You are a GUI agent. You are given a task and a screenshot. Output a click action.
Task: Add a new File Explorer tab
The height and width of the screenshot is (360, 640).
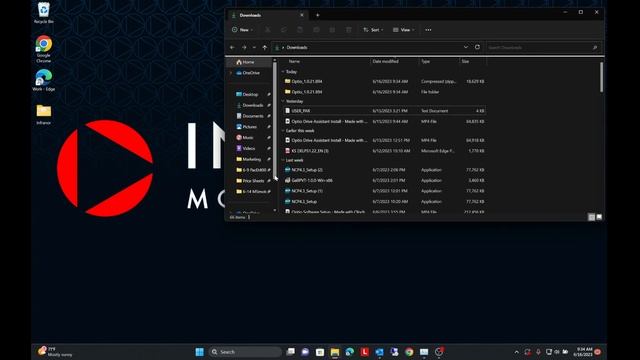click(318, 15)
